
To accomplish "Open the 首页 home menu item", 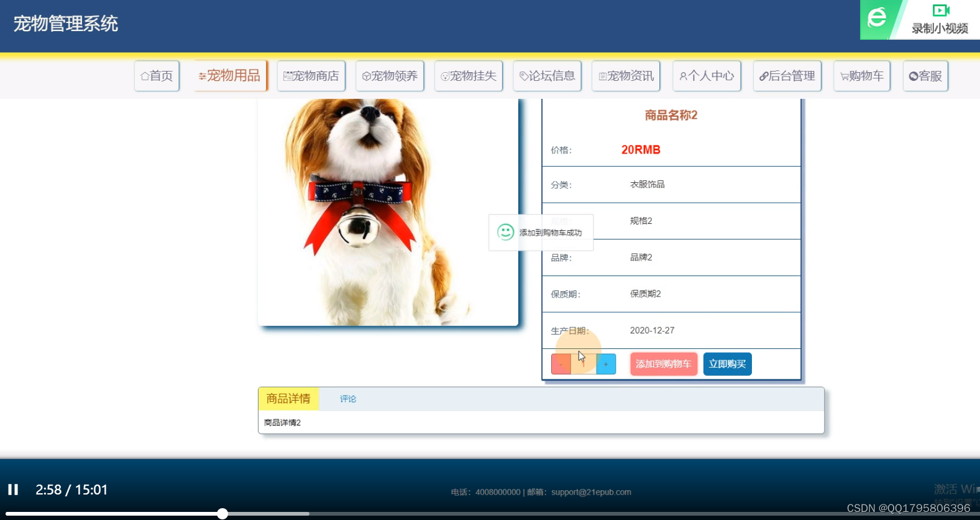I will tap(157, 76).
